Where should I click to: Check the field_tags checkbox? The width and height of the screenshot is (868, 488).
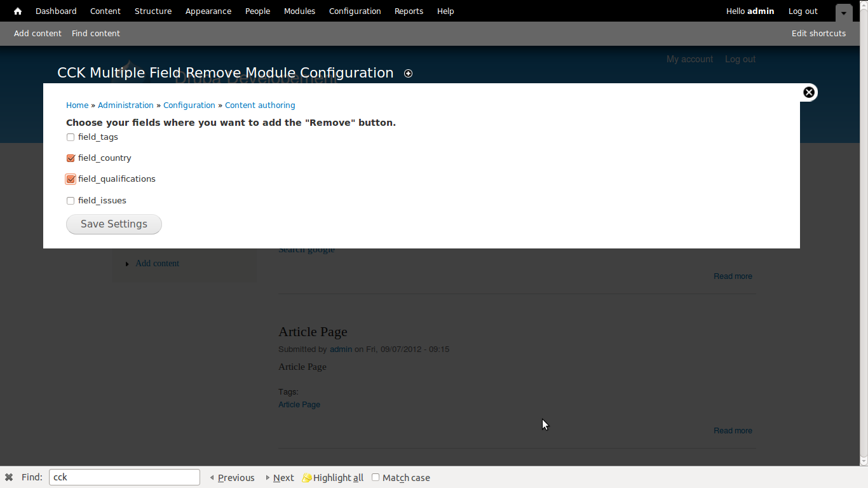(70, 137)
